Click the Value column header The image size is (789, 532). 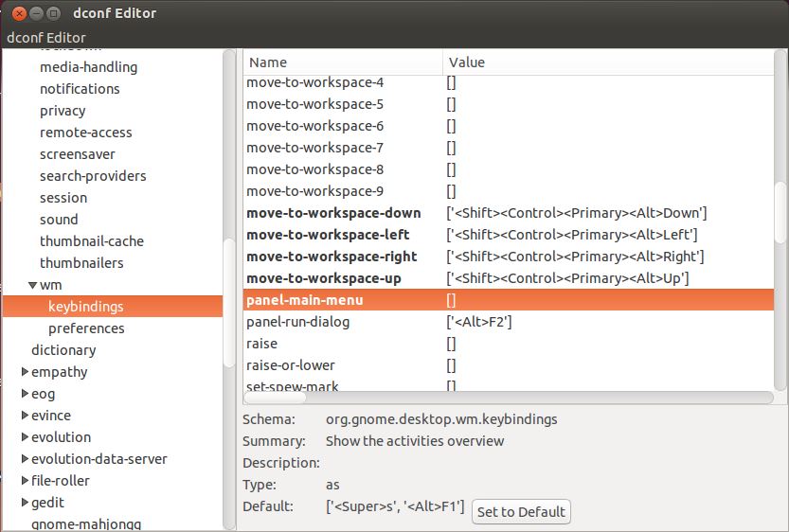tap(608, 62)
